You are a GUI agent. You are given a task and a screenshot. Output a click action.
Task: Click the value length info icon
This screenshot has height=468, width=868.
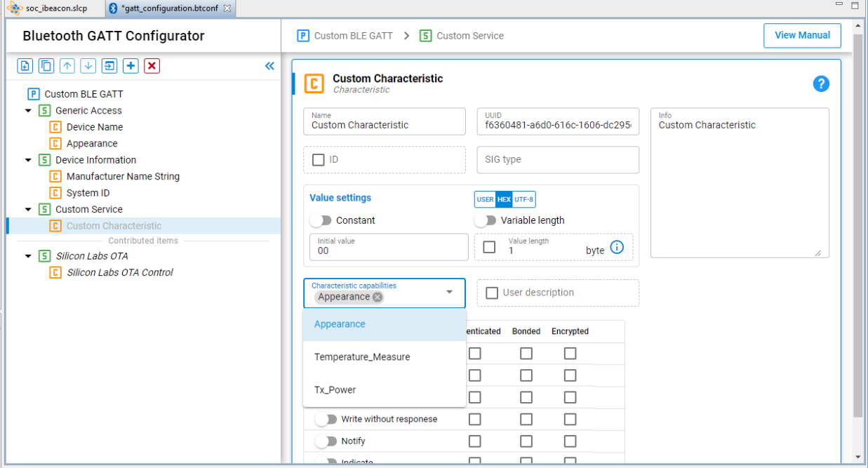point(617,247)
